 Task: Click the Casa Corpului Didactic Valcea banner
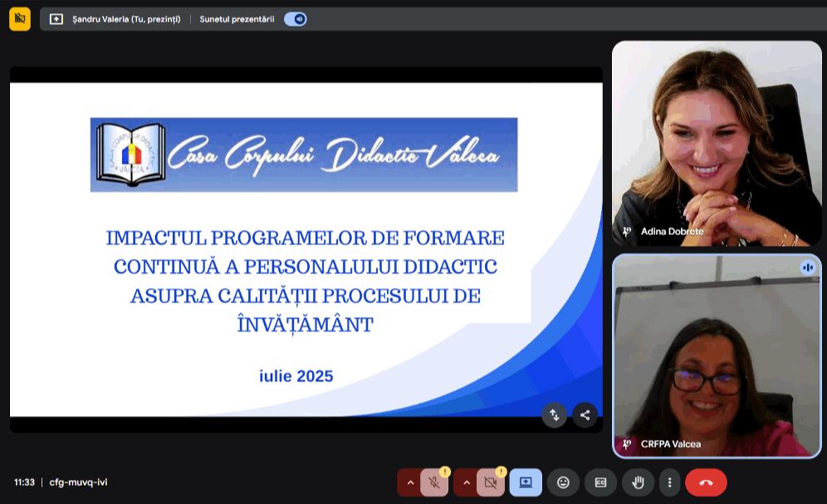[x=304, y=154]
